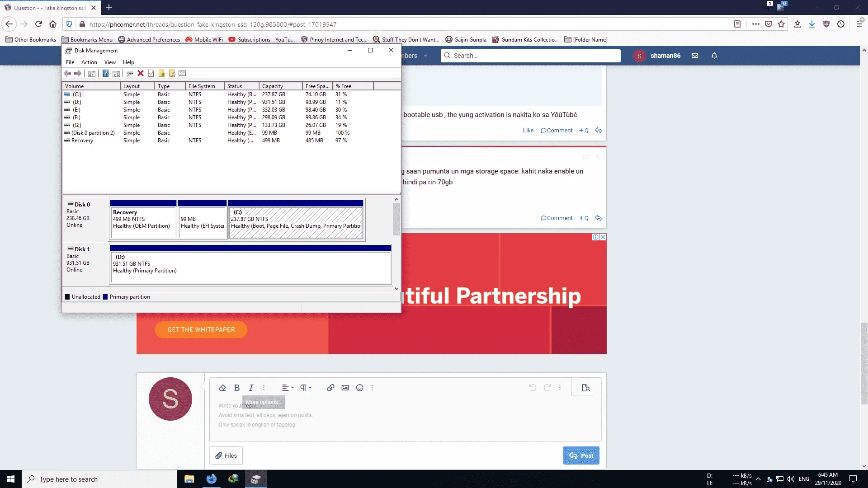Sort by the Capacity column header
The image size is (868, 488).
280,86
